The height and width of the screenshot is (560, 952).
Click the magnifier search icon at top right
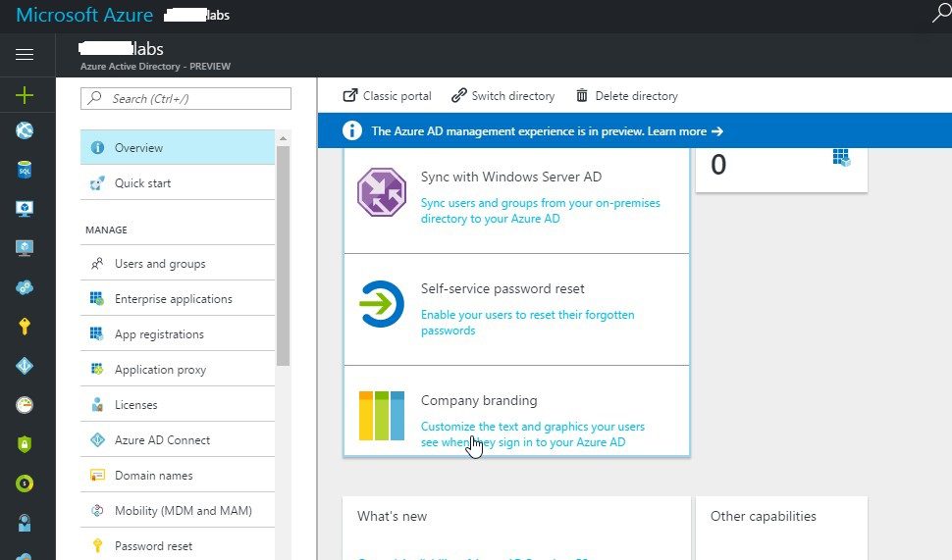pyautogui.click(x=939, y=14)
